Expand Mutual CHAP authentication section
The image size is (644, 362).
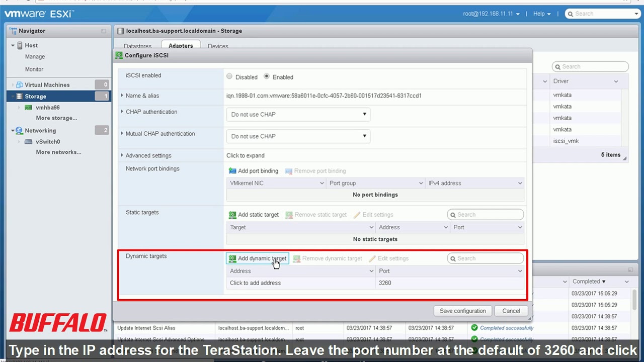pyautogui.click(x=122, y=134)
